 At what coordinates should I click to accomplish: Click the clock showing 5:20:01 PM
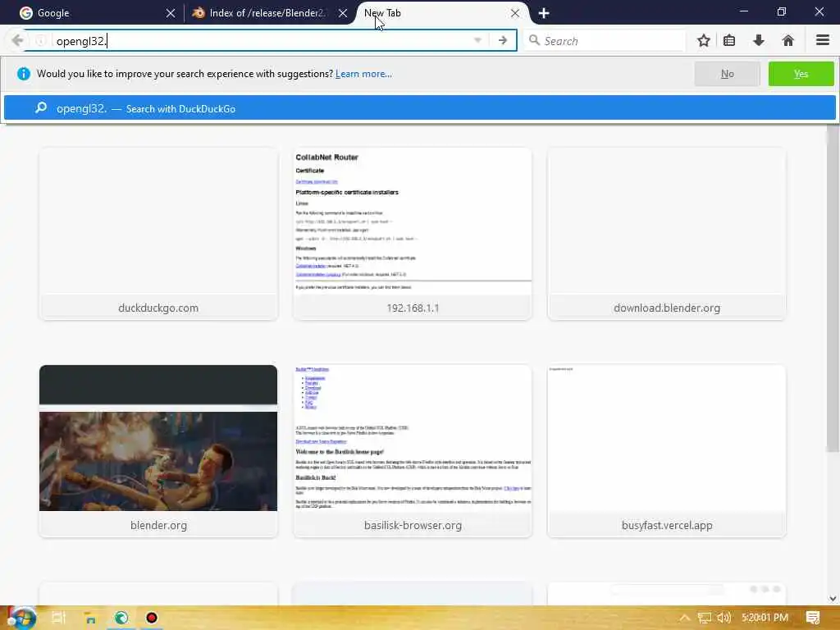(765, 618)
